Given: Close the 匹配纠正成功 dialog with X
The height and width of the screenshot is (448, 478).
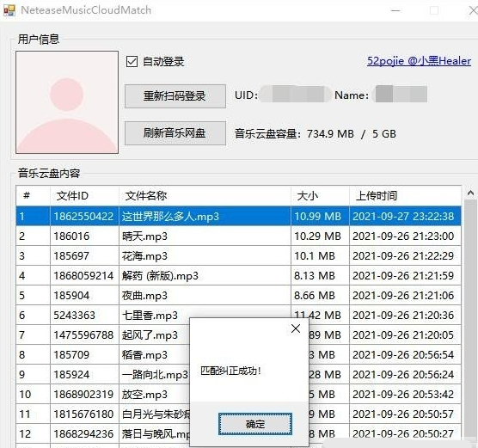Looking at the screenshot, I should tap(296, 328).
